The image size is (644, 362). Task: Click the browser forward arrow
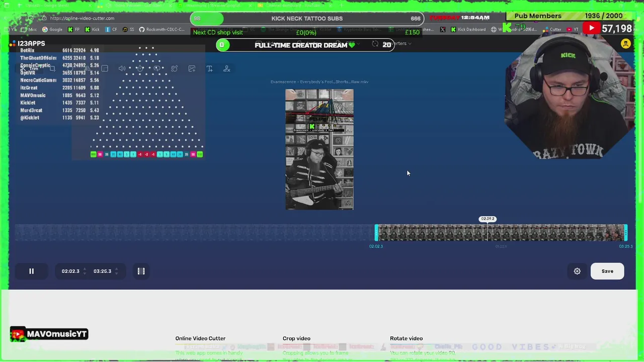point(19,18)
